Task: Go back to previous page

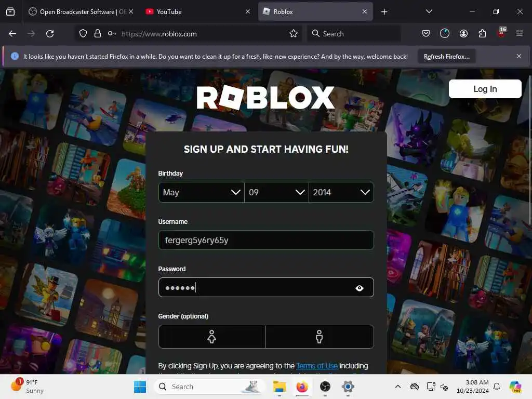Action: (x=12, y=34)
